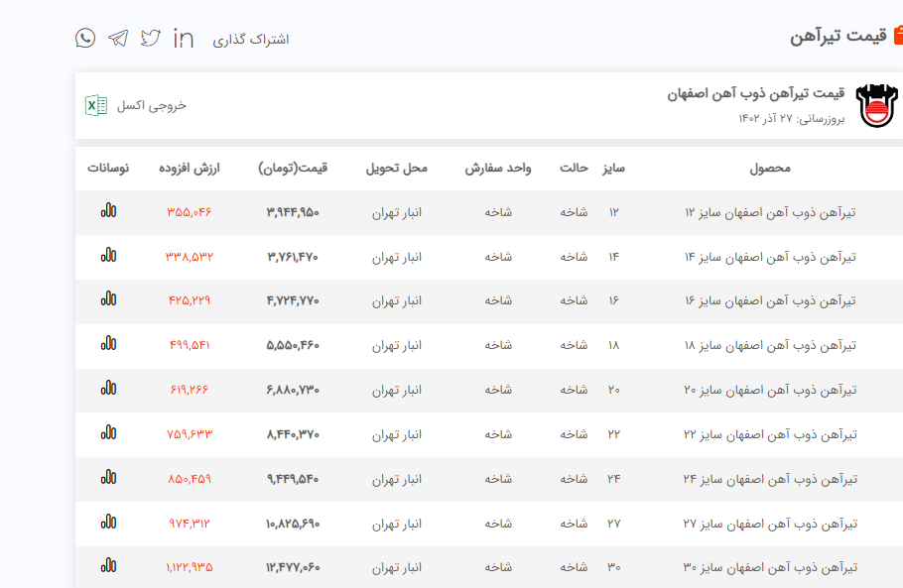Image resolution: width=903 pixels, height=588 pixels.
Task: Click the قیمت(تومان) column header
Action: click(x=293, y=169)
